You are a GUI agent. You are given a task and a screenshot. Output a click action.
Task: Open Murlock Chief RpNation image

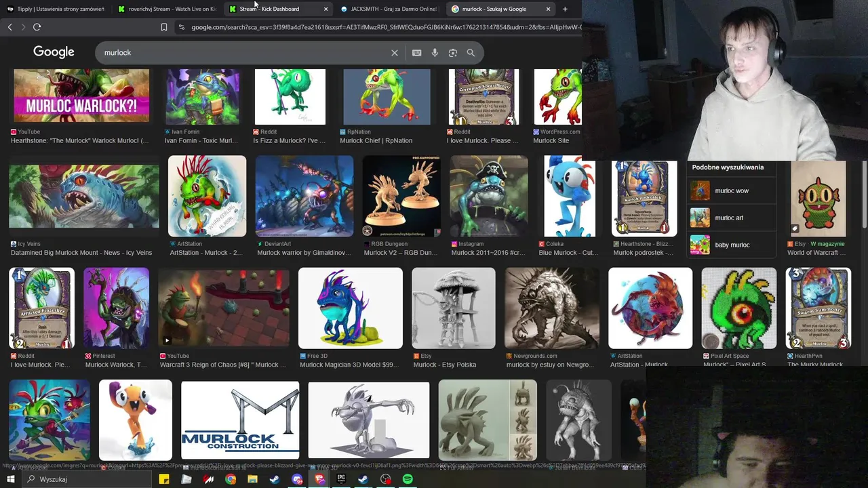point(387,97)
